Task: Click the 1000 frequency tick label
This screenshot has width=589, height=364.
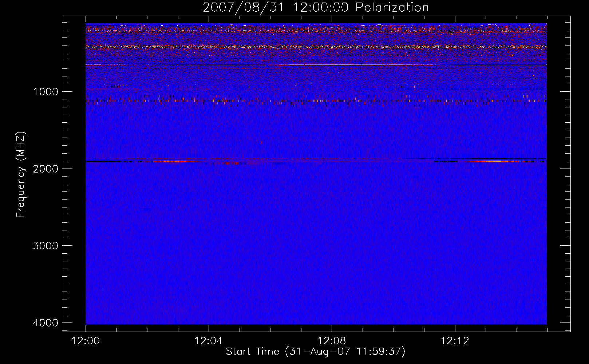Action: [x=46, y=91]
